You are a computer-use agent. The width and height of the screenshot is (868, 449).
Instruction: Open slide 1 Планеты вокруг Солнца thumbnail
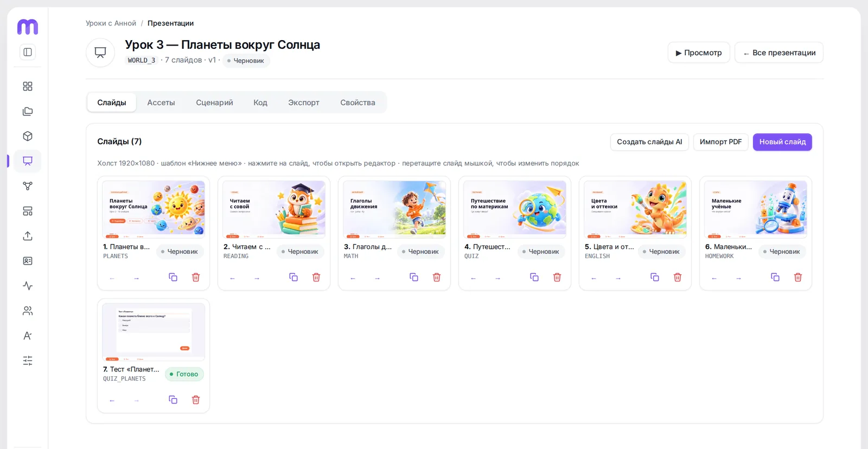point(154,209)
